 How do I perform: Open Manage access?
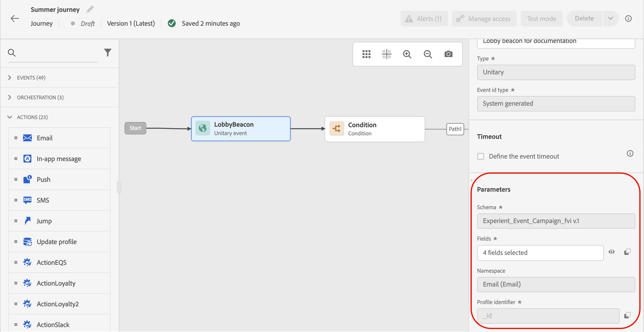tap(484, 19)
